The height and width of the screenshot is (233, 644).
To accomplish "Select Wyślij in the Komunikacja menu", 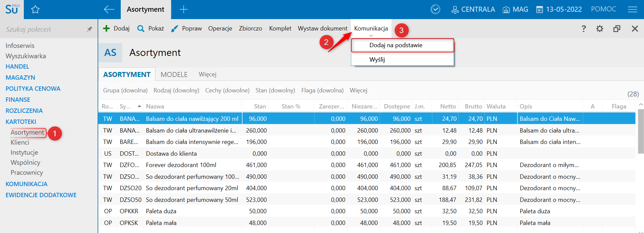I will (377, 60).
